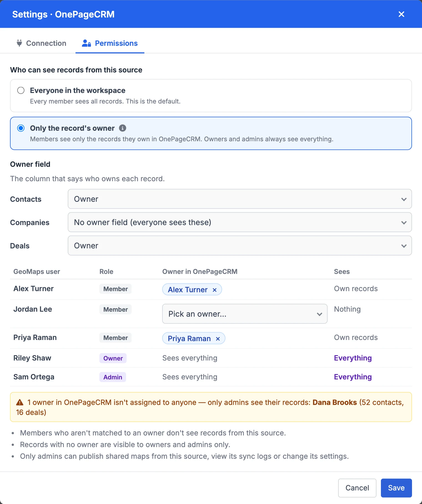
Task: Click the Alex Turner name in the user column
Action: click(x=34, y=289)
